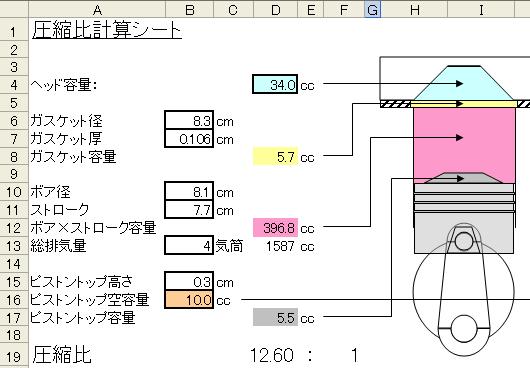Select the bore diameter cell 8.1
This screenshot has height=368, width=530.
(x=189, y=192)
